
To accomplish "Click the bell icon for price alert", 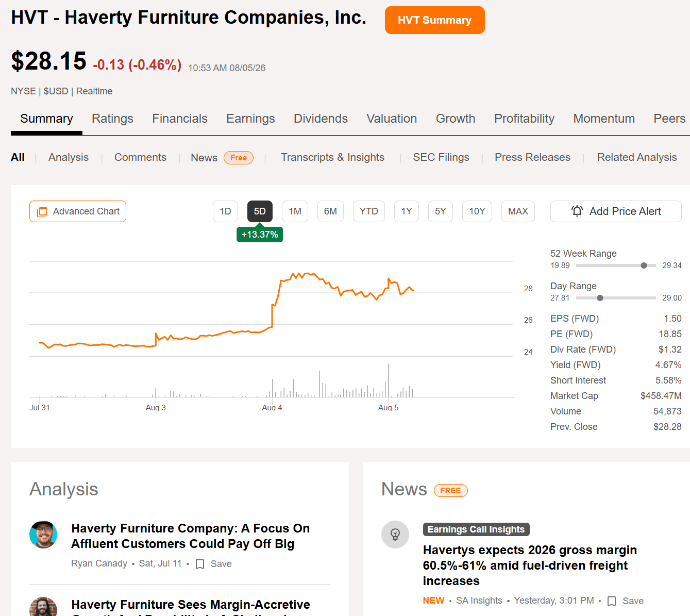I will click(x=577, y=211).
